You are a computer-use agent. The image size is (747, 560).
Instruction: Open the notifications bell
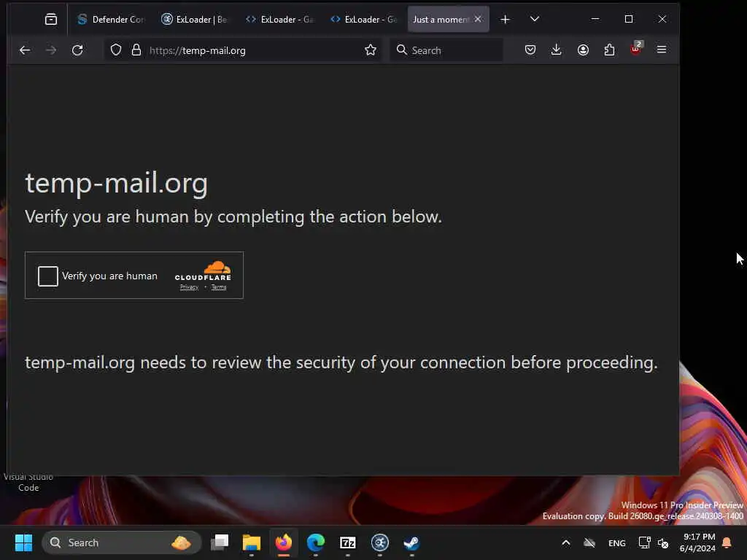727,542
